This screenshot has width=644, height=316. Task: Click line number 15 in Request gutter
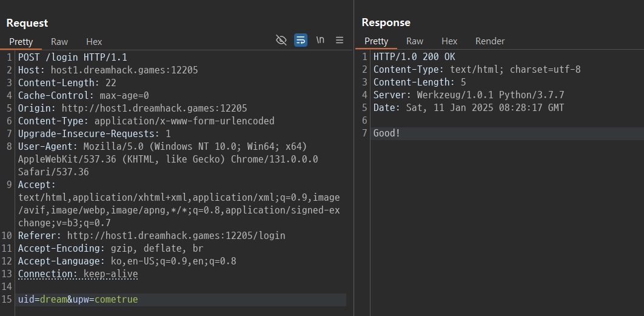pos(7,299)
